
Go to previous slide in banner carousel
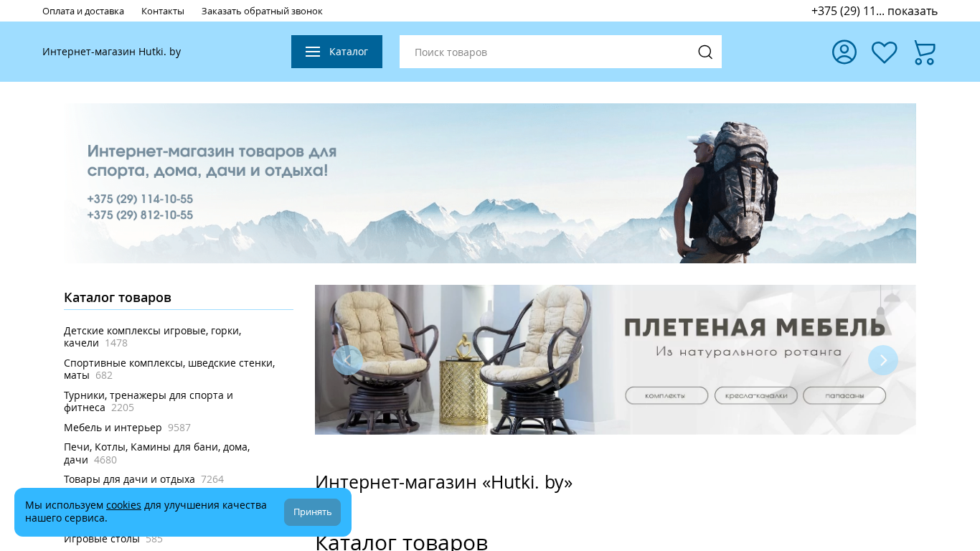(x=348, y=360)
